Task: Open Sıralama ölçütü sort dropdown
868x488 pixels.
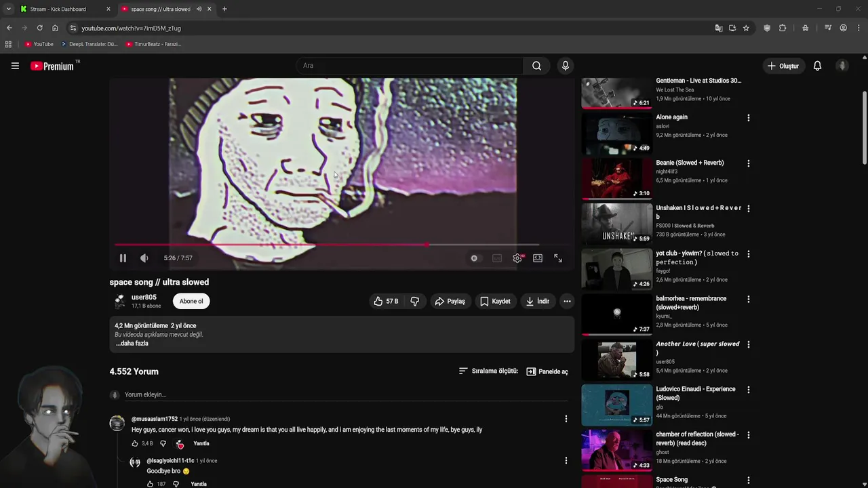Action: click(x=488, y=371)
